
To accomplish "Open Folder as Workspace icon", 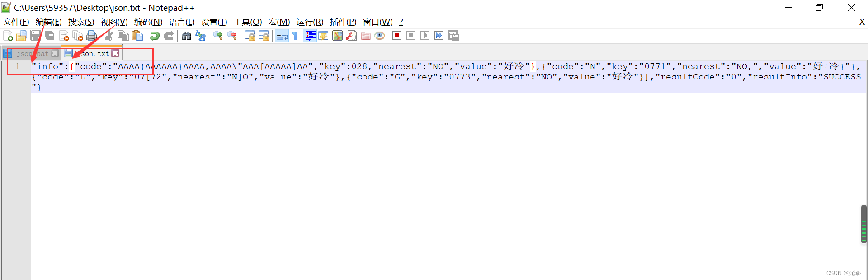I will click(x=366, y=36).
